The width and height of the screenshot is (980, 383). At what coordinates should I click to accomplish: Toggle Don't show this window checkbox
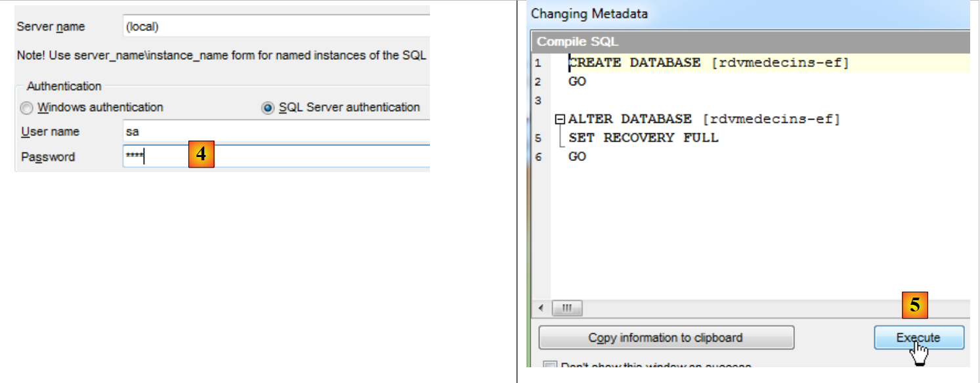click(550, 367)
